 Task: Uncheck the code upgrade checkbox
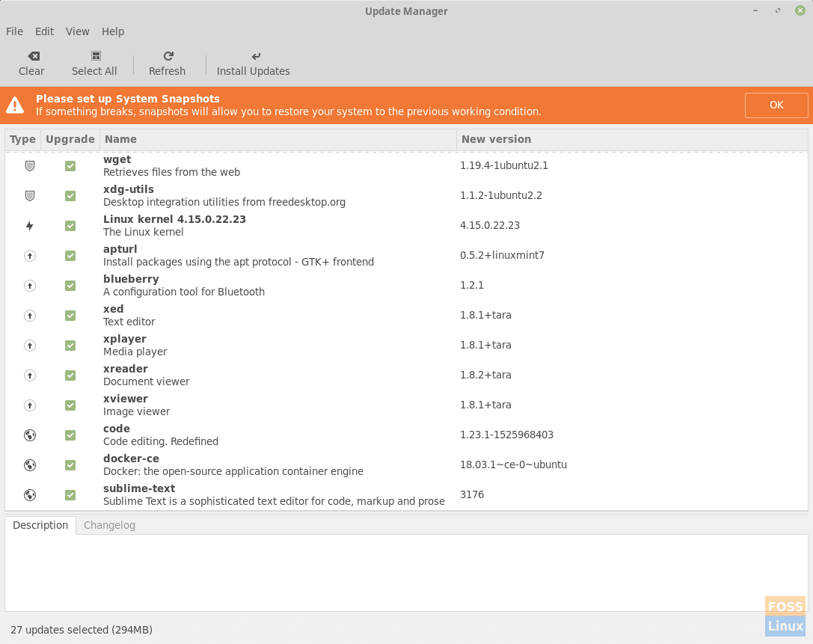pos(70,435)
